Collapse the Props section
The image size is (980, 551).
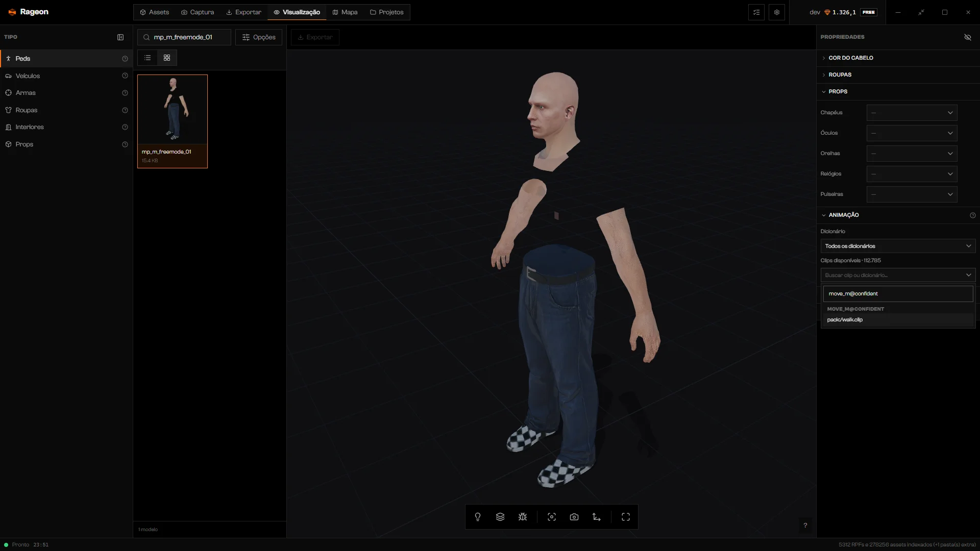898,91
